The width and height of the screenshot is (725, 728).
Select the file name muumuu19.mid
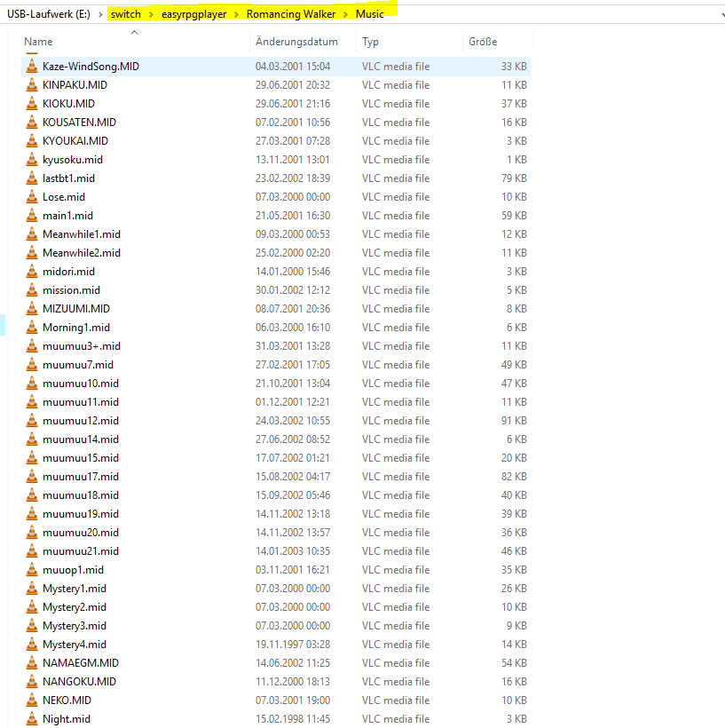click(x=81, y=513)
